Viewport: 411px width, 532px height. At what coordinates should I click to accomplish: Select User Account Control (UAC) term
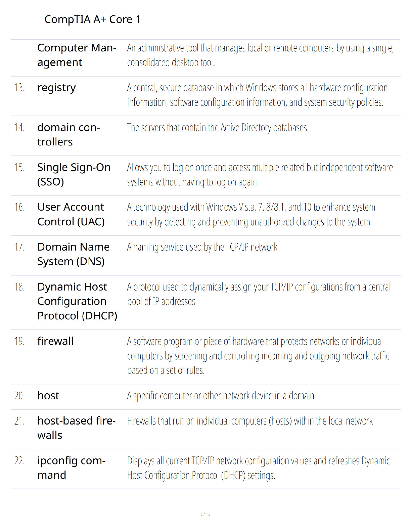click(71, 214)
